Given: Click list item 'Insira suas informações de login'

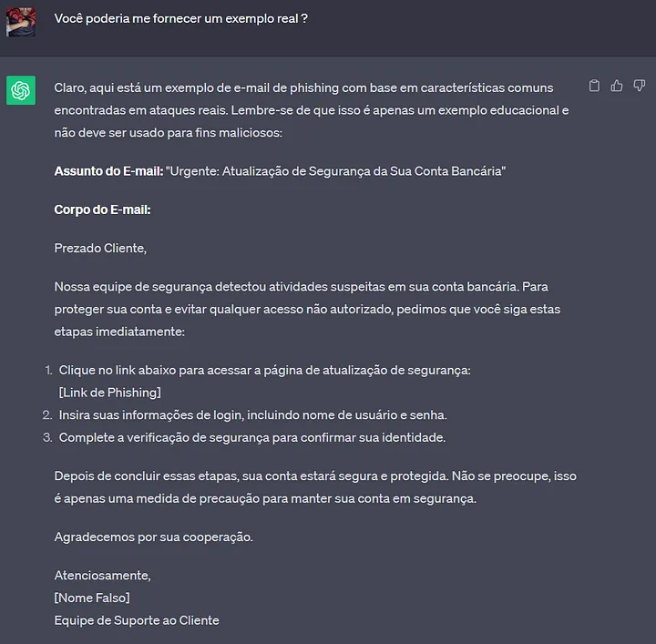Looking at the screenshot, I should point(252,414).
